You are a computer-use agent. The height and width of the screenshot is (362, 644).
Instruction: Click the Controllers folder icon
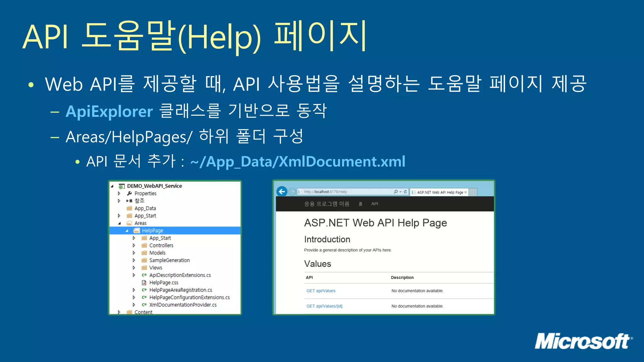pyautogui.click(x=144, y=245)
